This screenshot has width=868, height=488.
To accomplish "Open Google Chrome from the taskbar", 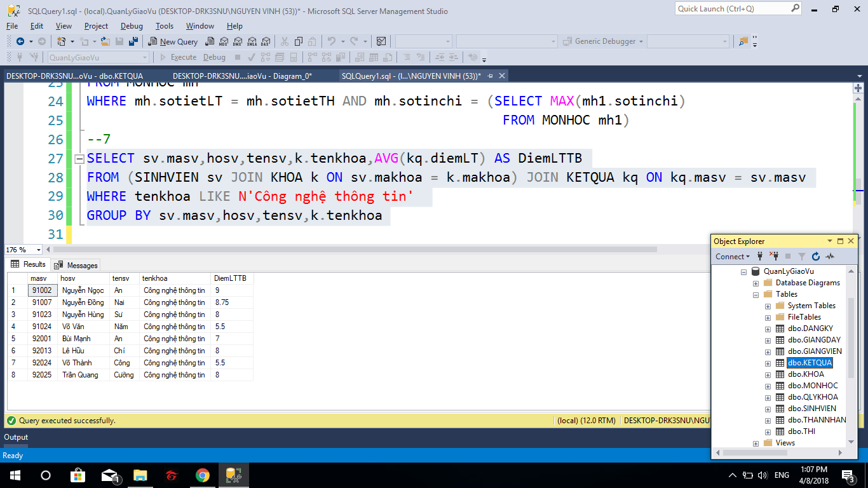I will coord(202,475).
